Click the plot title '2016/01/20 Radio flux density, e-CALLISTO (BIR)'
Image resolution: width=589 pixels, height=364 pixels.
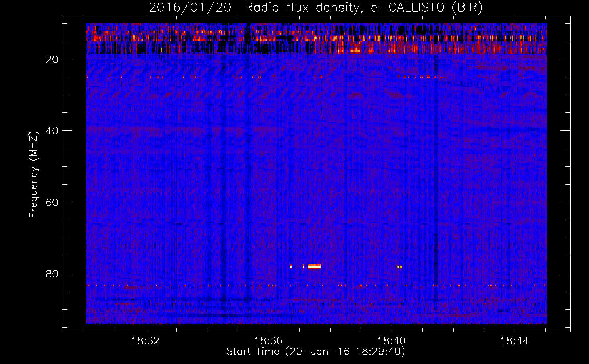tap(316, 8)
